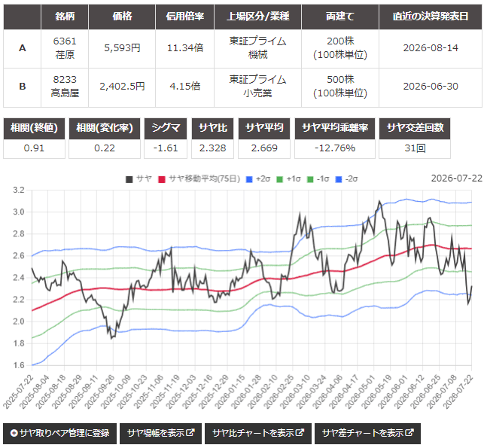
Task: Toggle the red サヤ移動平均(75日) legend swatch
Action: (161, 179)
